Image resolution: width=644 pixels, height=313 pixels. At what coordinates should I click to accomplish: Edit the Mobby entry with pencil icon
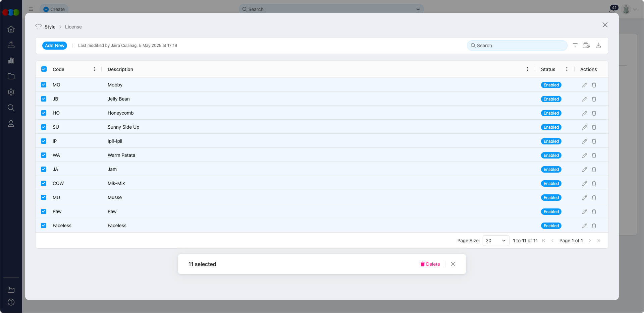584,85
